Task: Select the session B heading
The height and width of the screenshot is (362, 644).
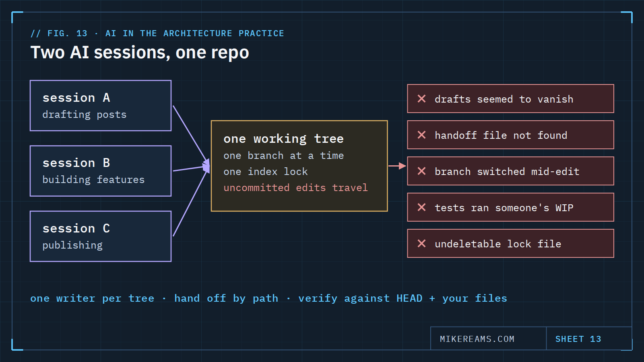Action: [x=76, y=163]
